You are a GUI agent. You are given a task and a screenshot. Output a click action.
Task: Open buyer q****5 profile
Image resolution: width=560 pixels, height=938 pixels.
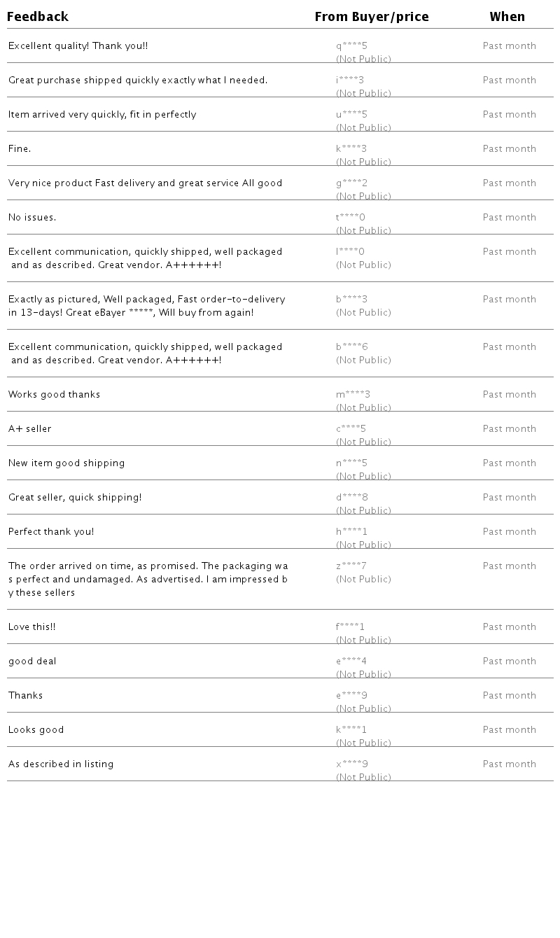351,46
